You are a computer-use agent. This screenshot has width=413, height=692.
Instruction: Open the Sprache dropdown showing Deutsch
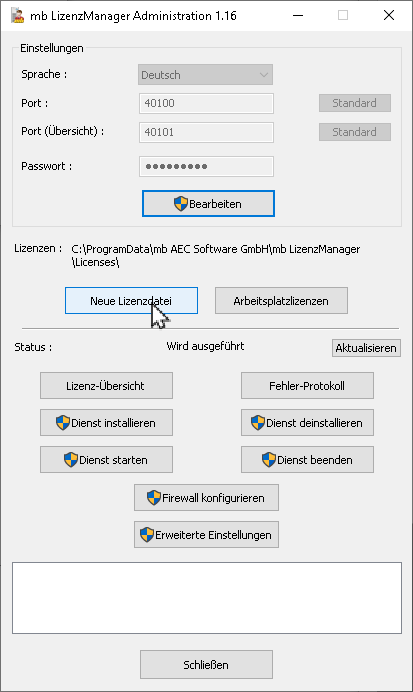pyautogui.click(x=206, y=75)
